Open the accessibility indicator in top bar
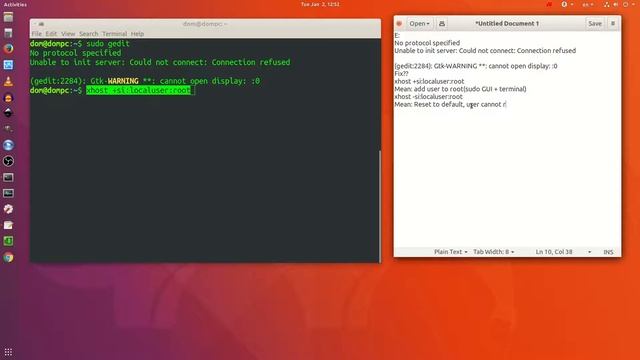 pyautogui.click(x=567, y=4)
